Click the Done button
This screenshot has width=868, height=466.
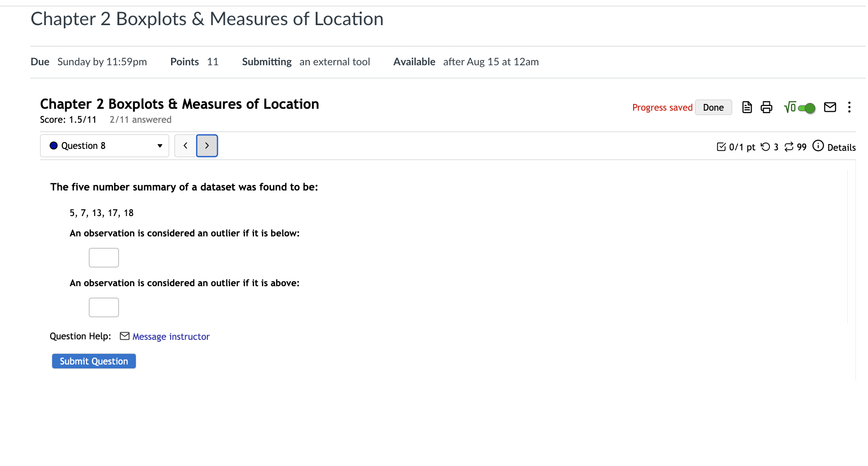713,107
